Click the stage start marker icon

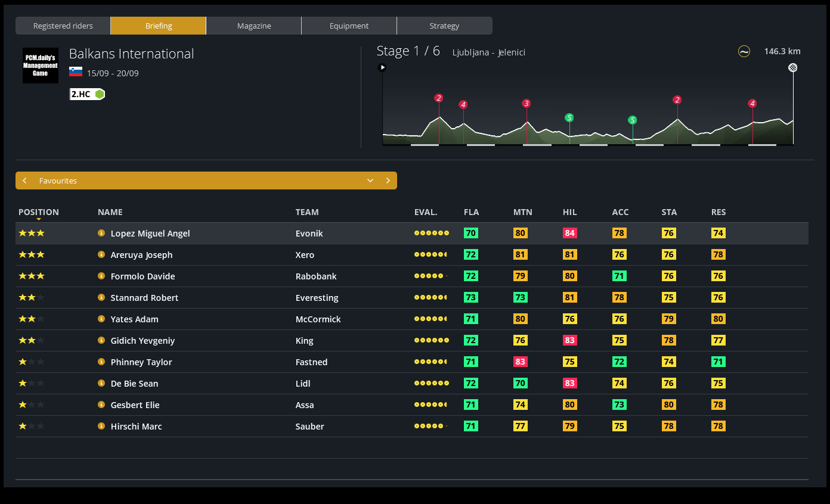383,67
